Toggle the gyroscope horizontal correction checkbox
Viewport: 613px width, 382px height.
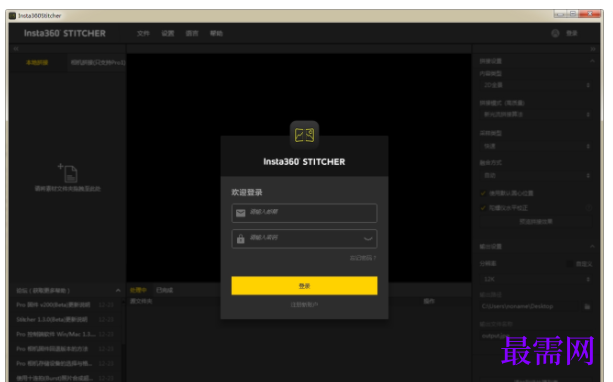point(483,208)
